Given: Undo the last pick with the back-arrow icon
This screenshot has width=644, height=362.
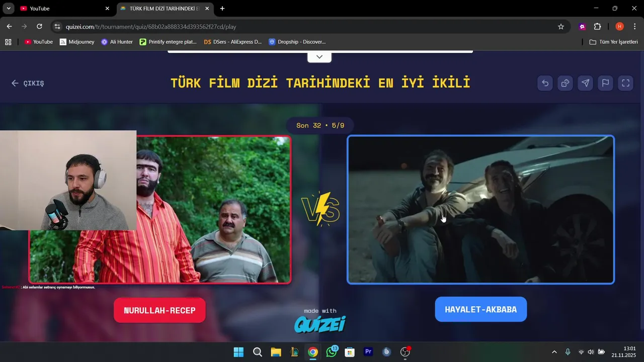Looking at the screenshot, I should (545, 83).
